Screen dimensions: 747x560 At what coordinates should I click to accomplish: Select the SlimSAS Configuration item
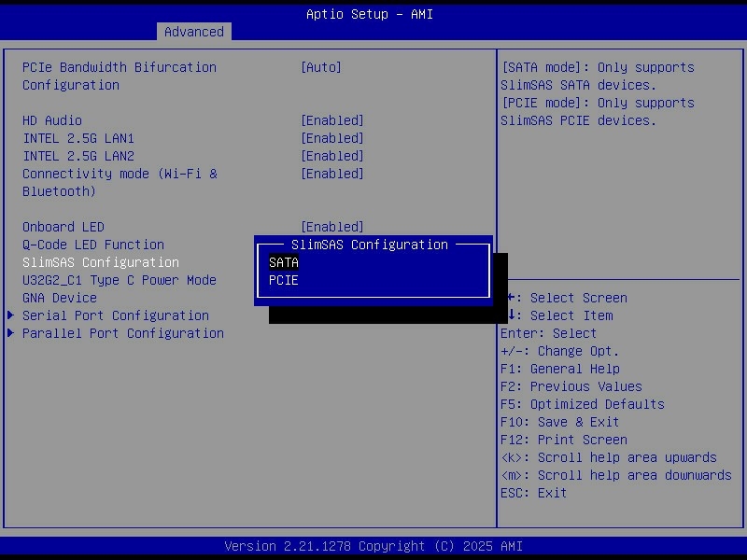[x=101, y=262]
